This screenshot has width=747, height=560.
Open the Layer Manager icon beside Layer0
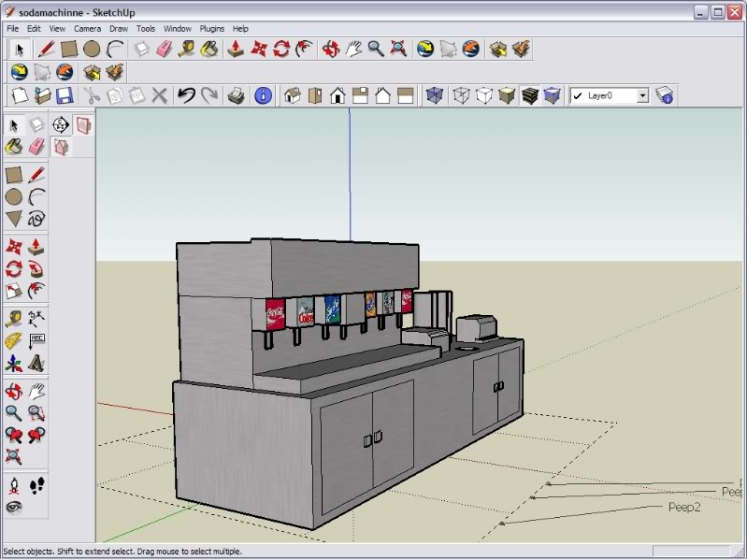(x=664, y=95)
